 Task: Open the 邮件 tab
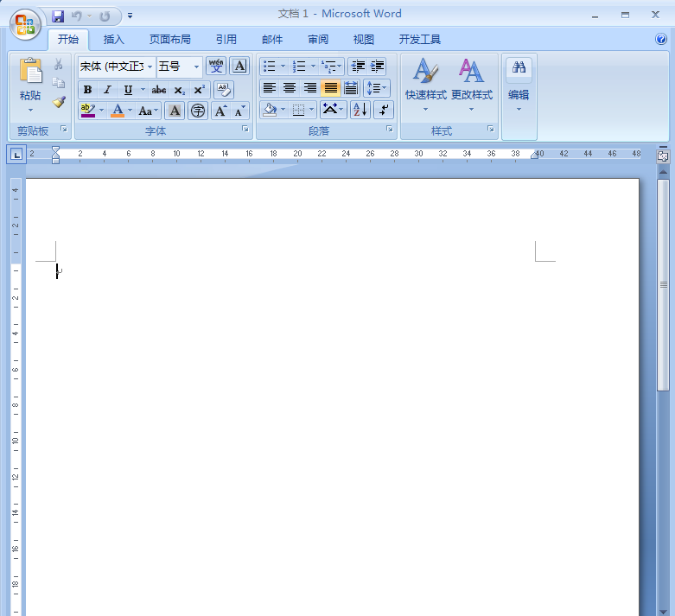click(x=272, y=40)
